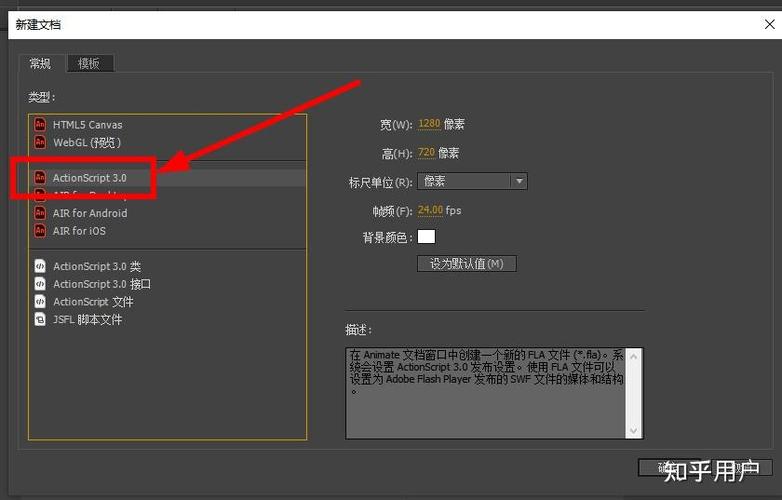Select HTML5 Canvas document type
Image resolution: width=782 pixels, height=500 pixels.
(168, 125)
